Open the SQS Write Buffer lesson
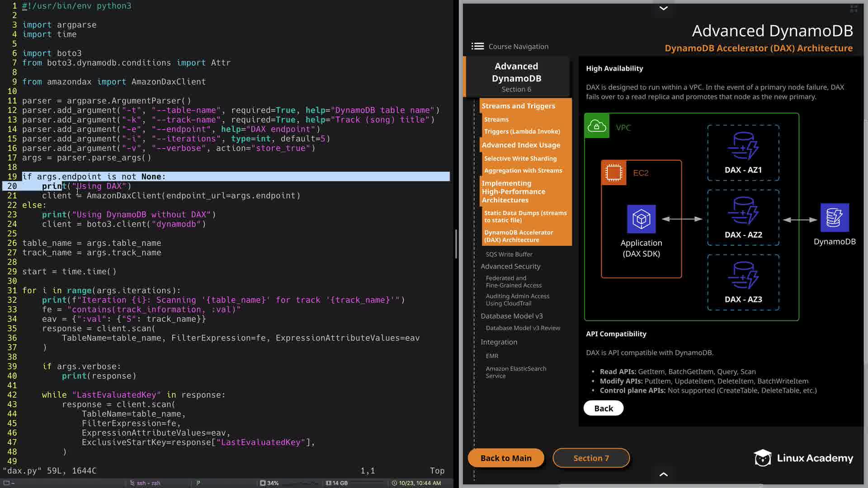 [509, 254]
